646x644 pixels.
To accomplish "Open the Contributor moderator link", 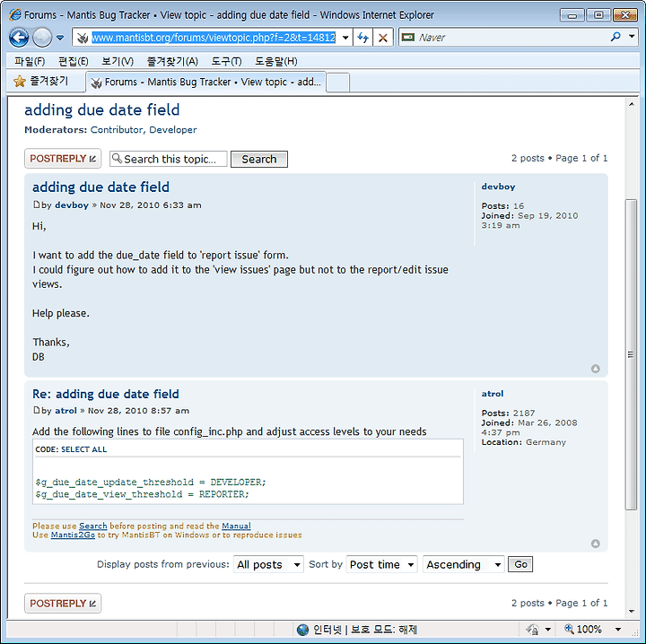I will [x=117, y=130].
